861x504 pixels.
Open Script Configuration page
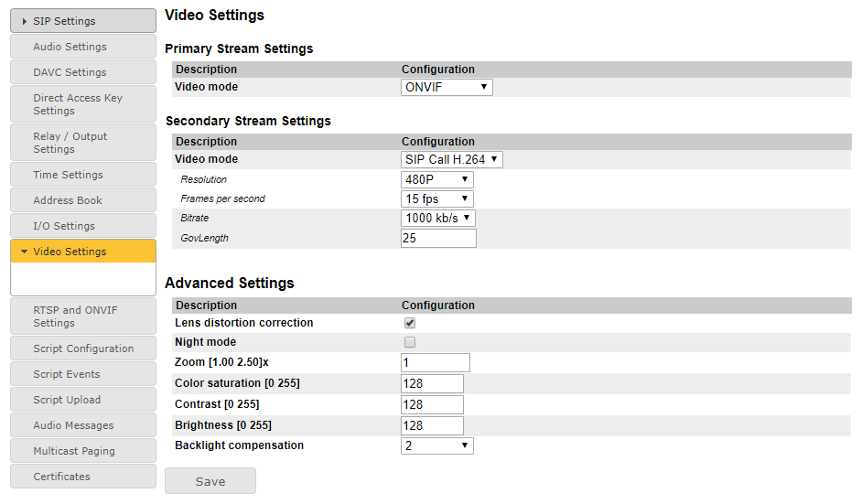coord(83,349)
